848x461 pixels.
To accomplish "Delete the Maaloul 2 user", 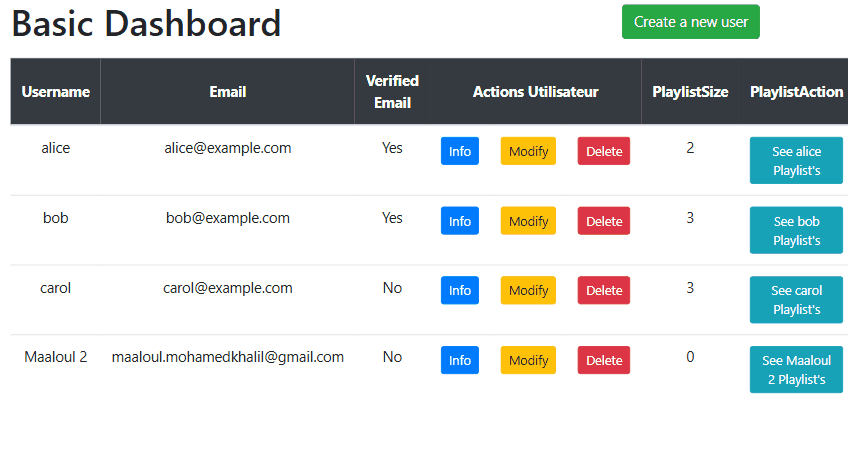I will [x=604, y=360].
